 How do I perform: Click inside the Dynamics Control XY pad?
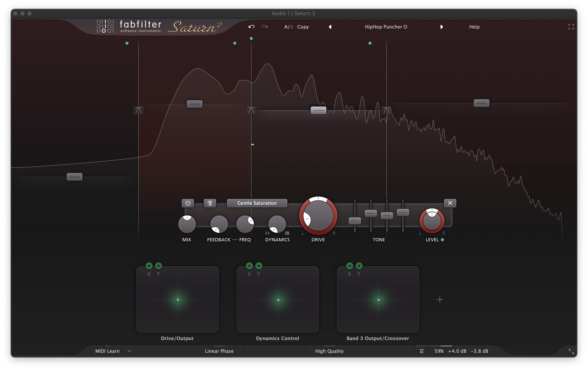pos(278,300)
